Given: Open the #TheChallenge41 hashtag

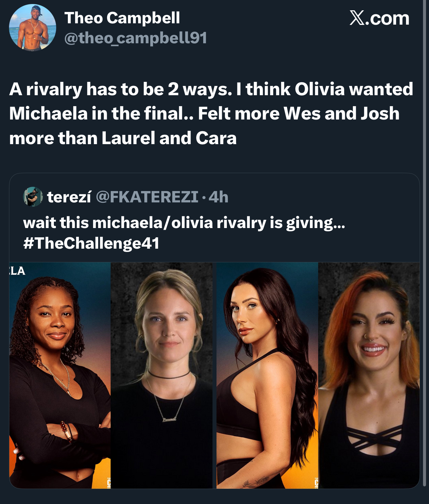Looking at the screenshot, I should (91, 243).
